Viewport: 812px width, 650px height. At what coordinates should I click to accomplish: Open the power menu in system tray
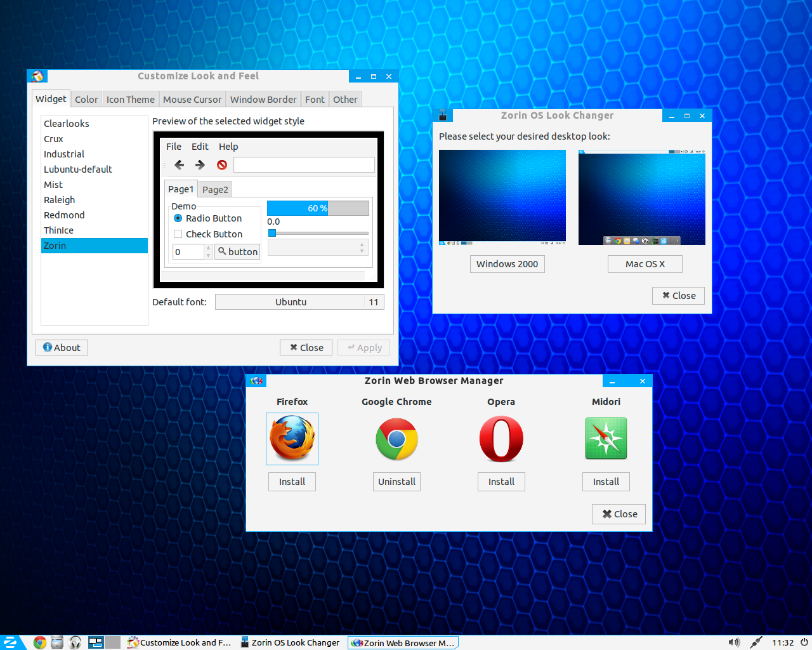pyautogui.click(x=804, y=642)
